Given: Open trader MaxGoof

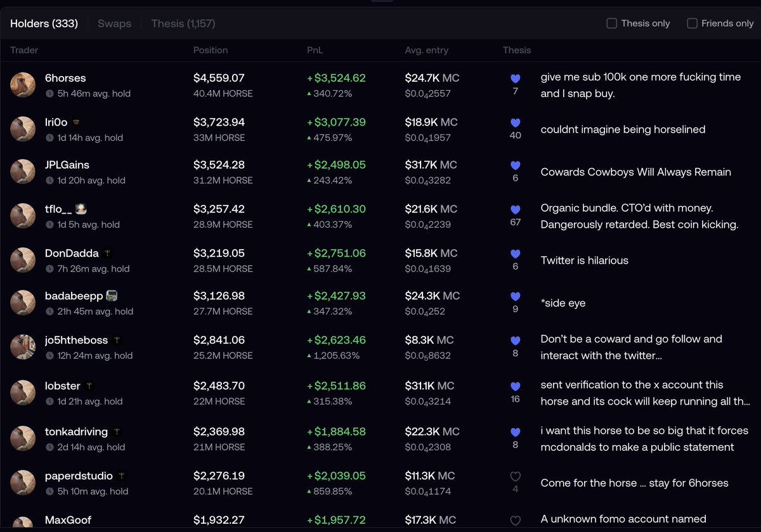Looking at the screenshot, I should pos(68,520).
